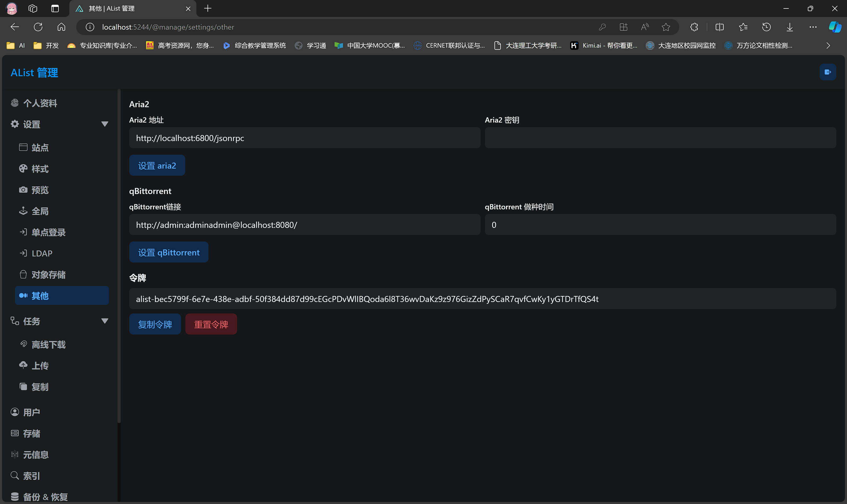Click the 重置令牌 button
Image resolution: width=847 pixels, height=504 pixels.
[x=211, y=324]
